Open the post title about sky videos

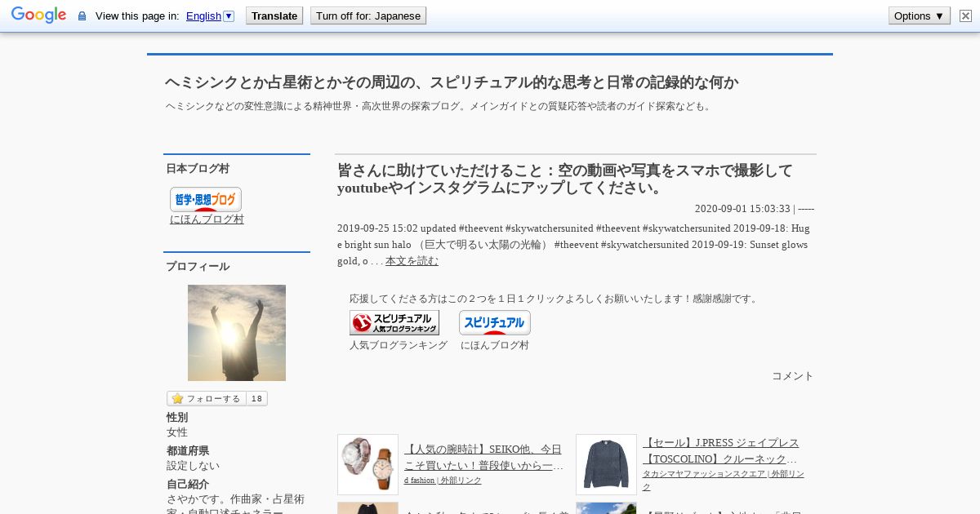pyautogui.click(x=565, y=179)
